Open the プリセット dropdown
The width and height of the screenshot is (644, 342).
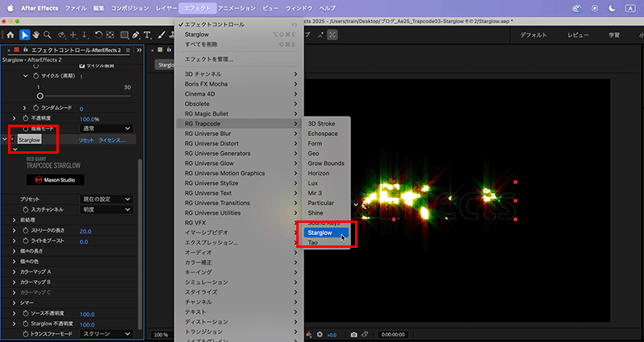pyautogui.click(x=106, y=199)
